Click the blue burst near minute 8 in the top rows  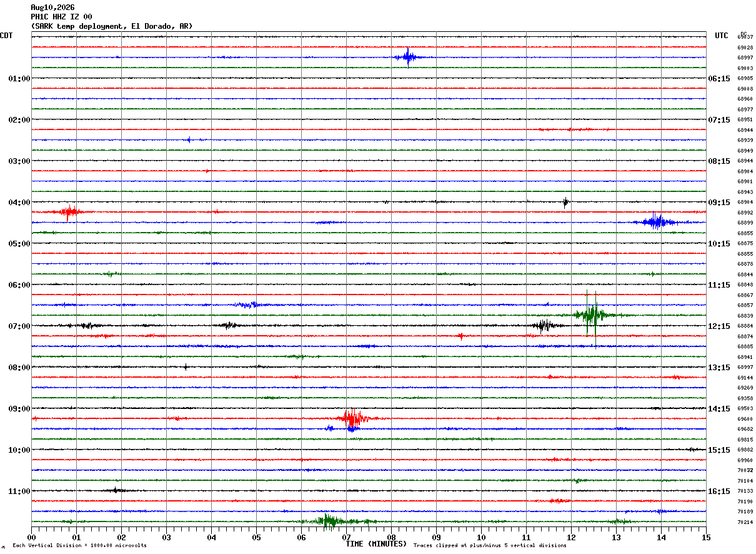coord(408,58)
